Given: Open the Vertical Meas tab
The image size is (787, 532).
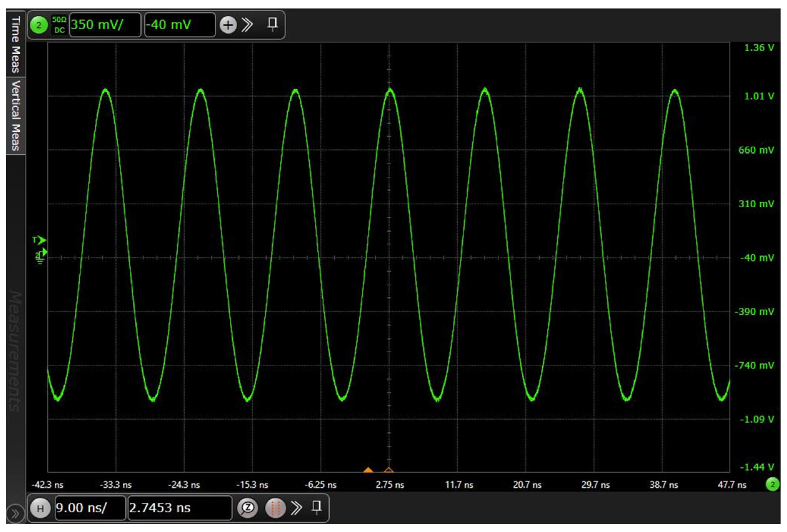Looking at the screenshot, I should pos(16,116).
